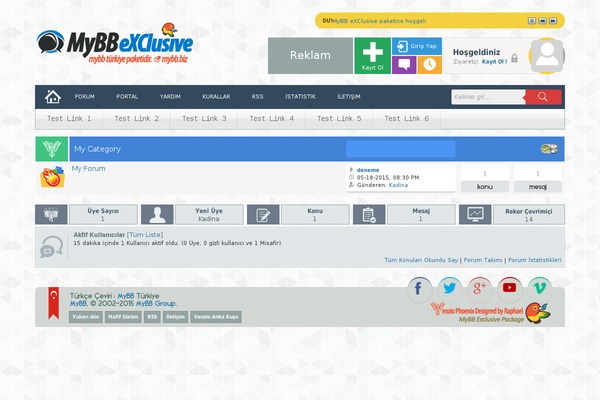The image size is (600, 400).
Task: Click the padlock icon beside Kayıt Ol
Action: click(515, 58)
